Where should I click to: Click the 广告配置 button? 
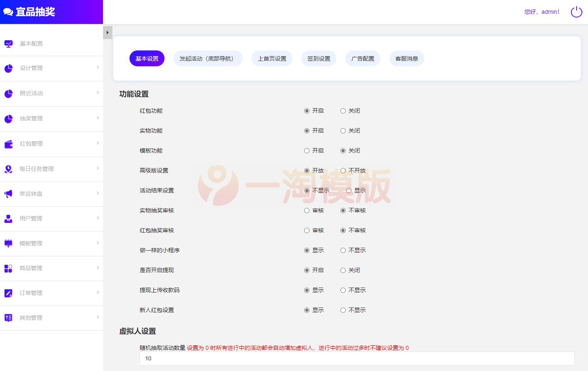(362, 58)
